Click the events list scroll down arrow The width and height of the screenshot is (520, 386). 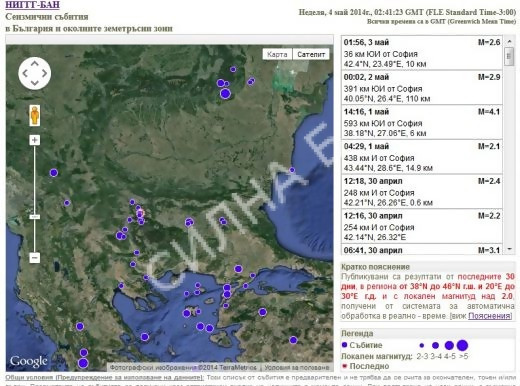point(509,249)
